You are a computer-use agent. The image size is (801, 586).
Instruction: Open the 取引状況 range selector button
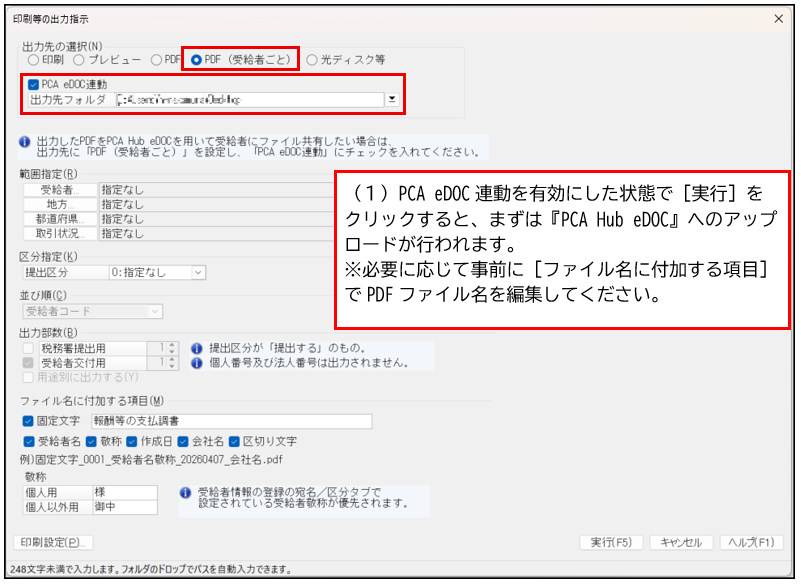coord(60,233)
